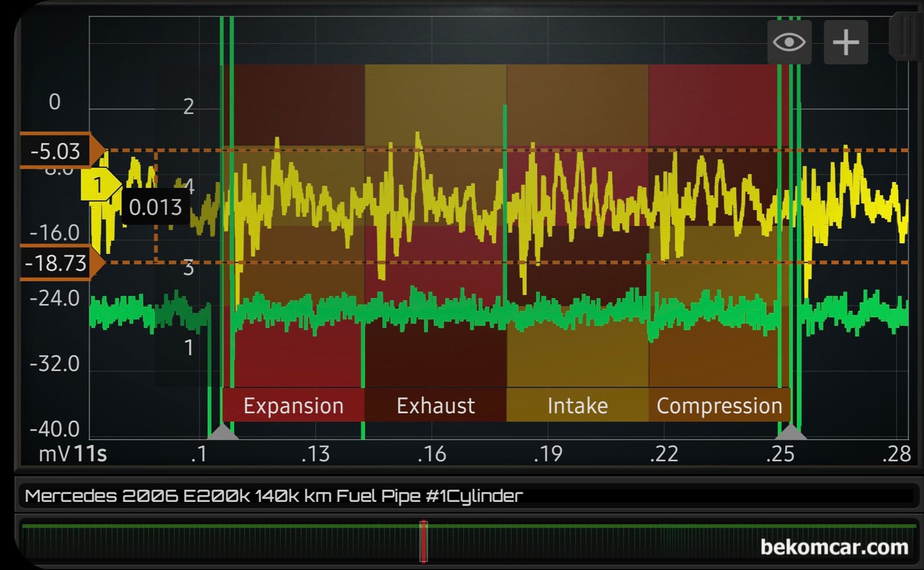Click the Compression stroke label

tap(719, 406)
